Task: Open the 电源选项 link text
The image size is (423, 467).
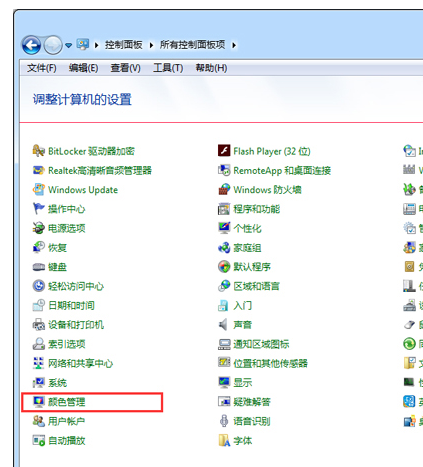Action: coord(67,228)
